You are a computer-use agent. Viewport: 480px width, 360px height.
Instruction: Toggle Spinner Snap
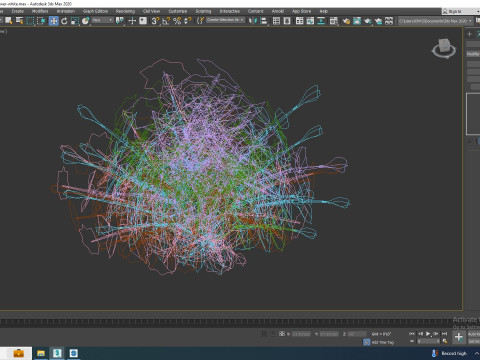click(x=188, y=21)
